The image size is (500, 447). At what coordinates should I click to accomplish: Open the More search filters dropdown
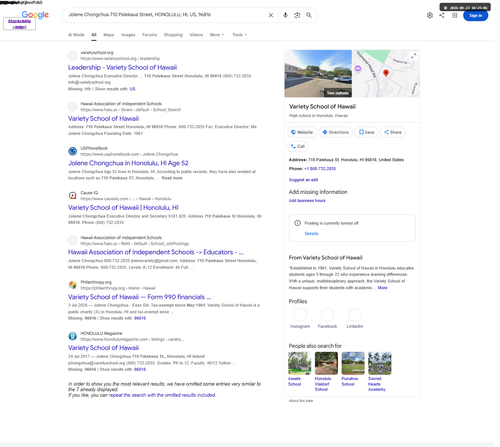[x=217, y=35]
